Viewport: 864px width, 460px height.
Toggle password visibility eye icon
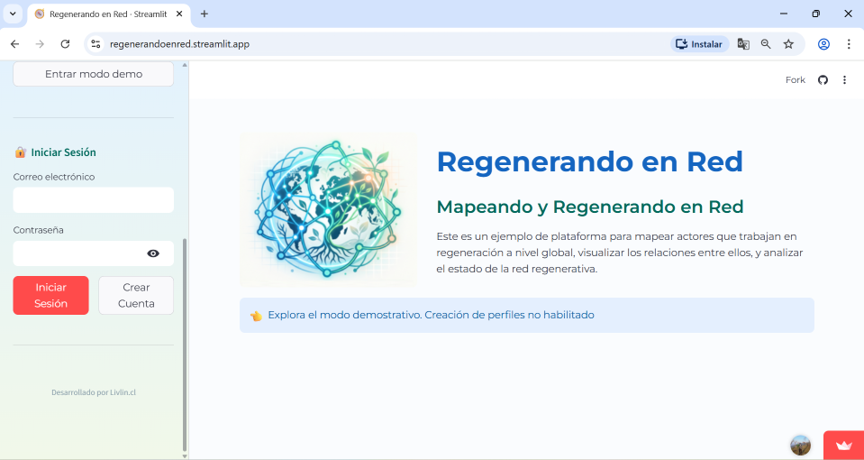pos(153,253)
